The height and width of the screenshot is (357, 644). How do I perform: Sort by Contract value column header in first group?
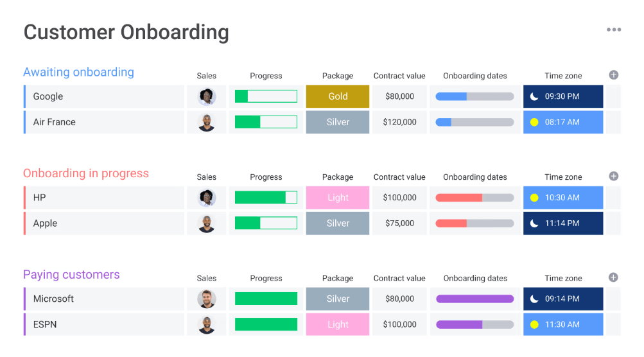(x=399, y=76)
